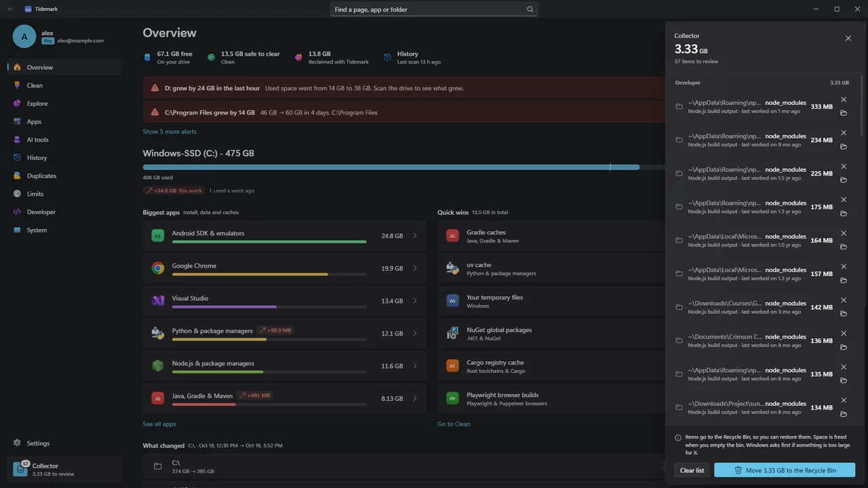
Task: Open the See all apps link
Action: (159, 424)
